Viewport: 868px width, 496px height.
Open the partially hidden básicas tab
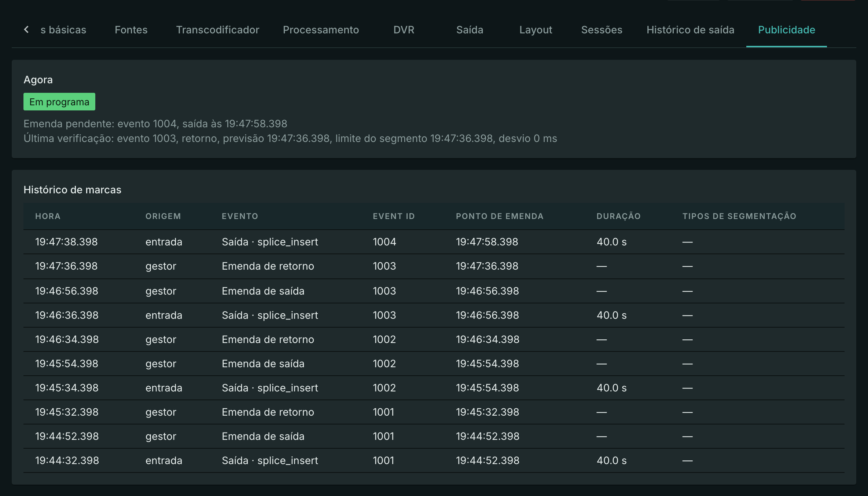pos(63,30)
